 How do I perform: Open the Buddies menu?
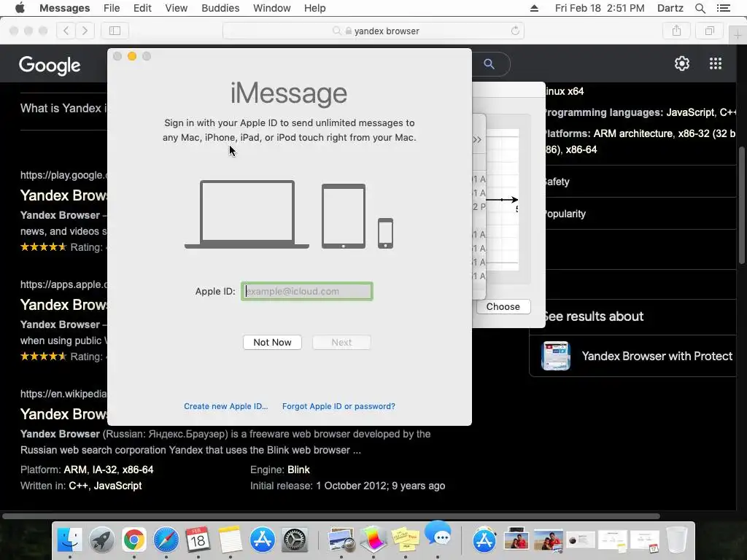(x=220, y=8)
